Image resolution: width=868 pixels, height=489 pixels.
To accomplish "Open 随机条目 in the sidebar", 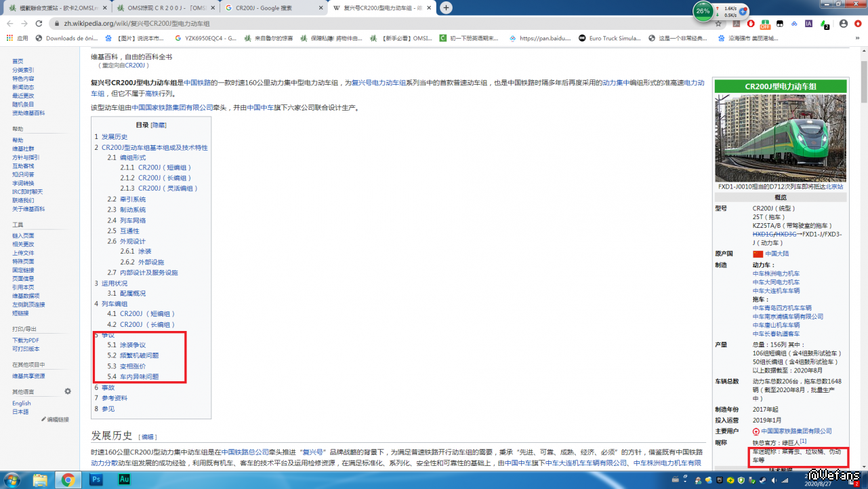I will [x=23, y=104].
